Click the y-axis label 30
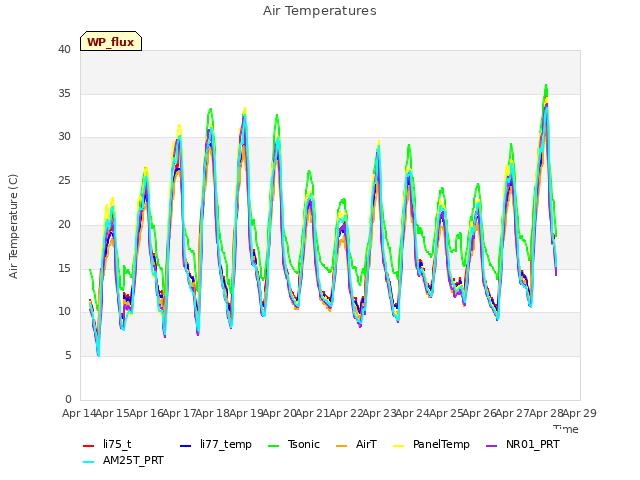The height and width of the screenshot is (480, 640). (64, 137)
